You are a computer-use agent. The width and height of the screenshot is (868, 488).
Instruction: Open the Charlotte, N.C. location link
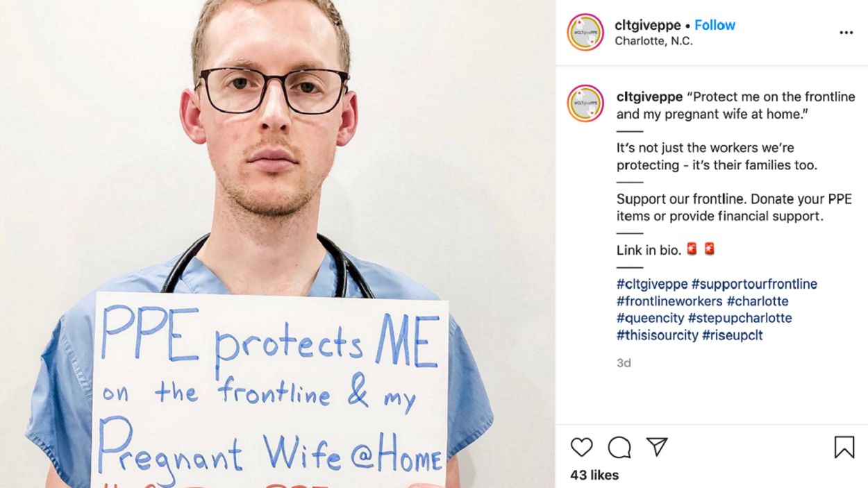653,41
